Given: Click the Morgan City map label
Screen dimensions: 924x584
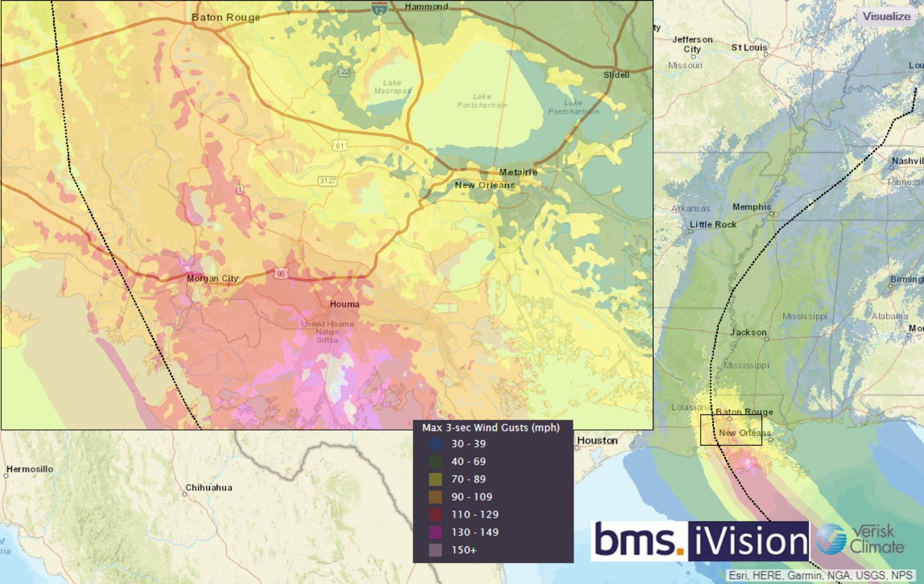Looking at the screenshot, I should 212,279.
